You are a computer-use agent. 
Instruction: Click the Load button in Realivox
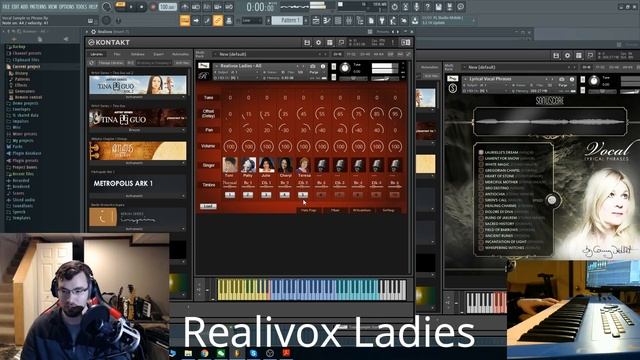(208, 206)
